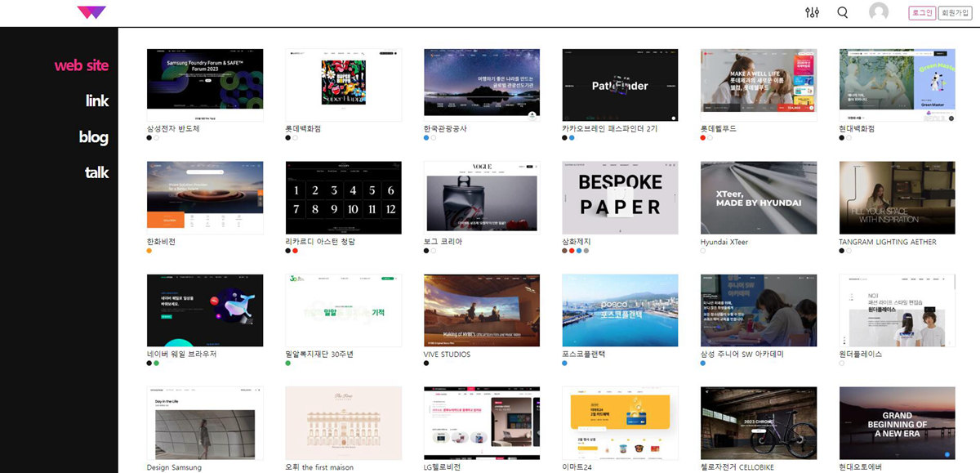
Task: Open the VOGUE 보그 코리아 thumbnail
Action: 482,198
